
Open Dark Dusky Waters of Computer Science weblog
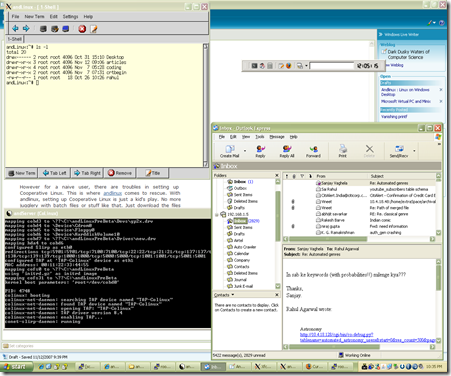pyautogui.click(x=408, y=54)
